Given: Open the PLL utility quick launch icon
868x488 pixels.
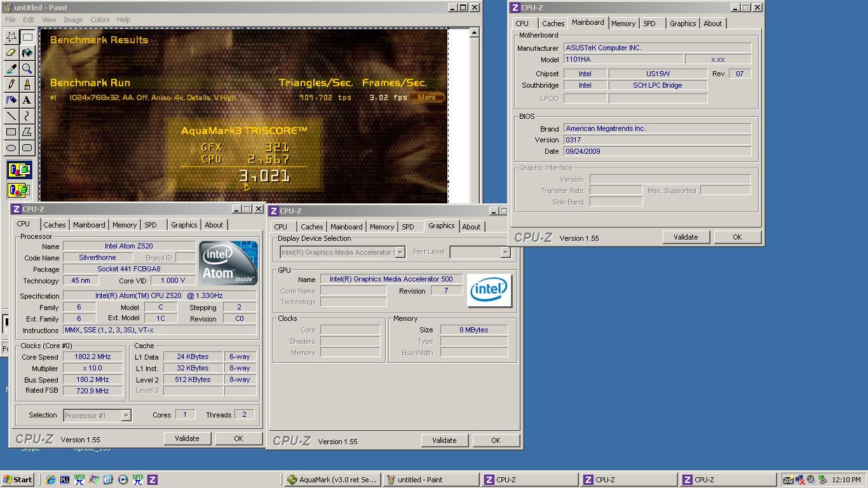Looking at the screenshot, I should (x=64, y=480).
